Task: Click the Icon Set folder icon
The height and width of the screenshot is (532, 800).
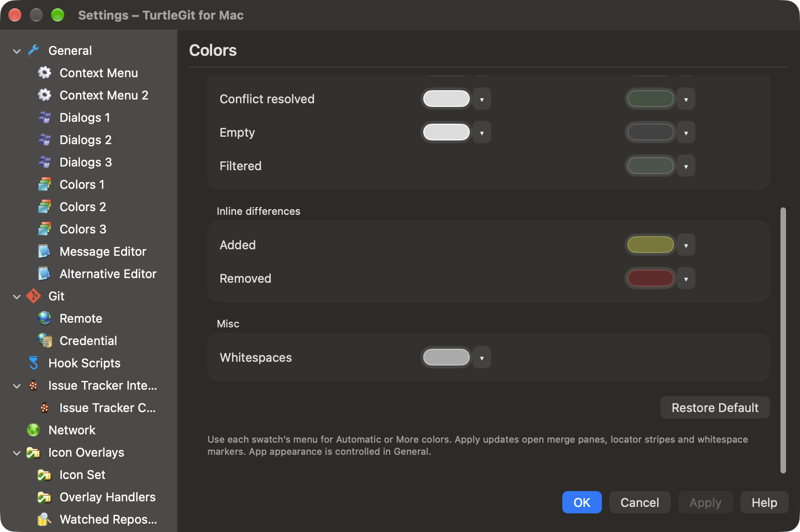Action: click(45, 474)
